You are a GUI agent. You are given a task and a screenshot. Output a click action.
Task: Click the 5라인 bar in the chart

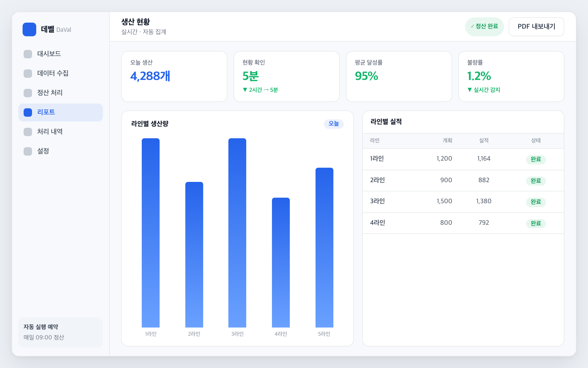tap(324, 248)
